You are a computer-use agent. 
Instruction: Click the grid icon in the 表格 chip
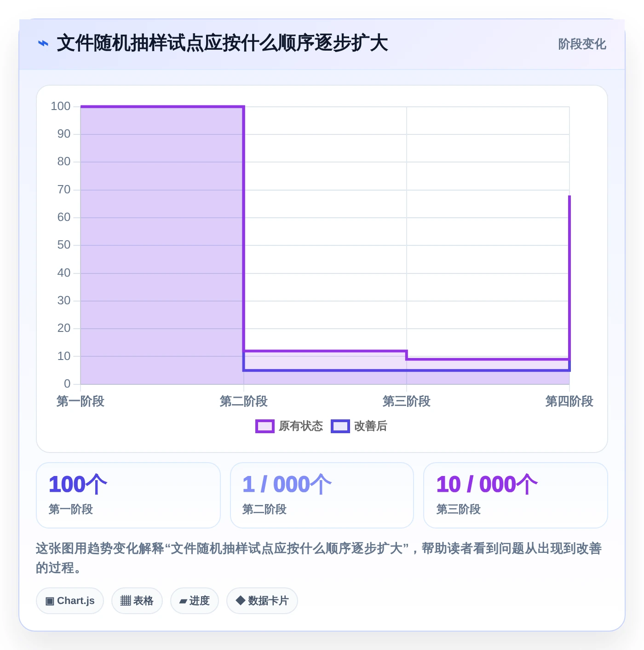(x=126, y=601)
